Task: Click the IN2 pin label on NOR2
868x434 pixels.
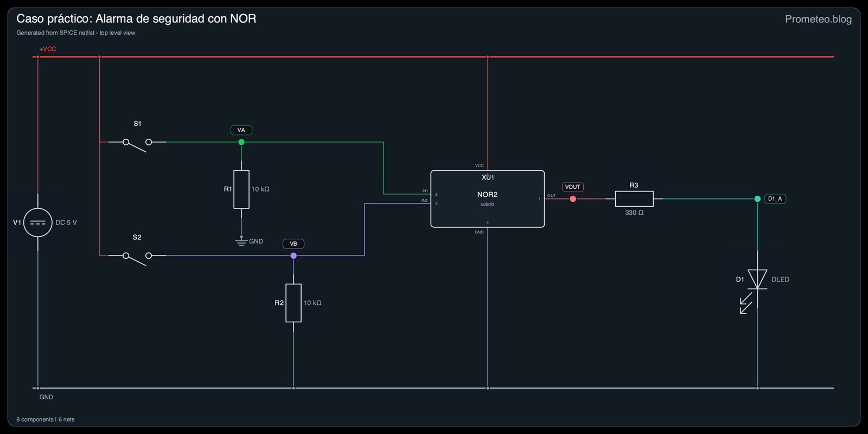Action: pyautogui.click(x=425, y=201)
